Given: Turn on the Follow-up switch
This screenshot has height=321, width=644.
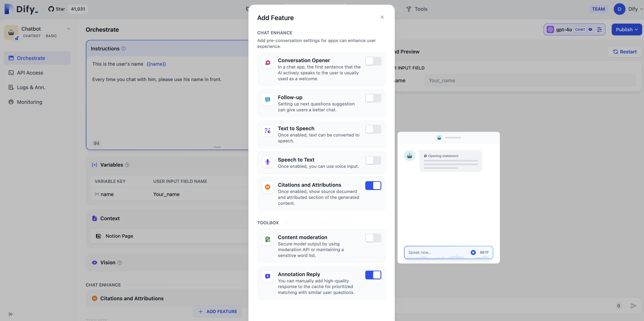Looking at the screenshot, I should click(x=373, y=98).
